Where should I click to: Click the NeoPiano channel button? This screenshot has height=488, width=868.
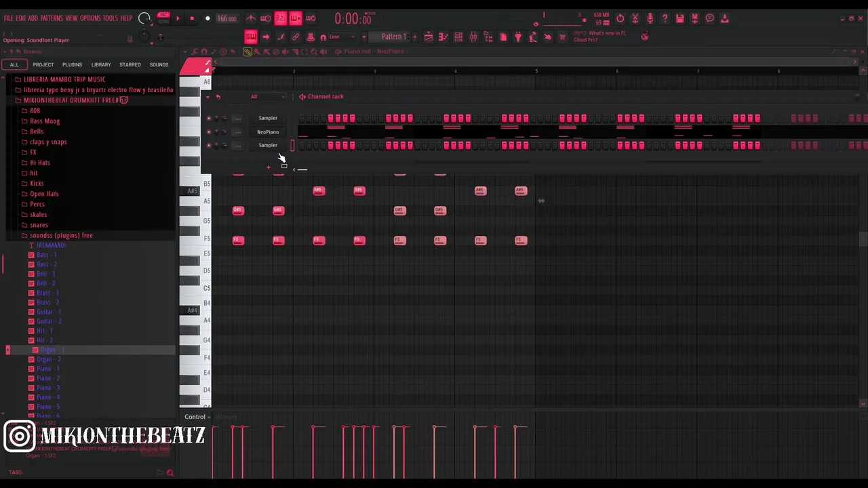pyautogui.click(x=268, y=131)
